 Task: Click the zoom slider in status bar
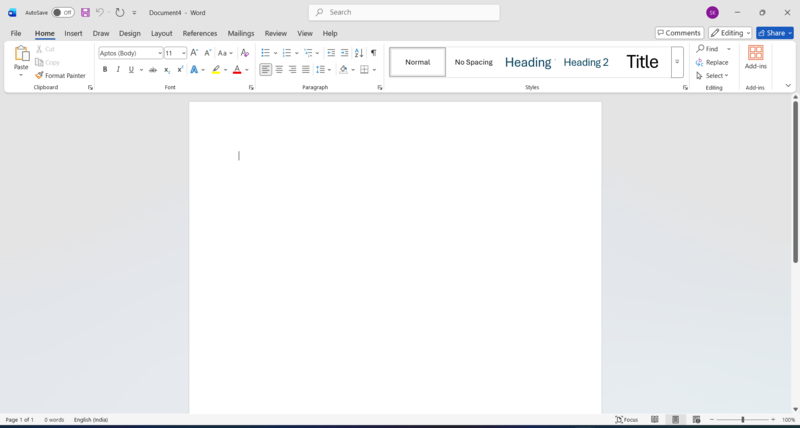(x=742, y=420)
